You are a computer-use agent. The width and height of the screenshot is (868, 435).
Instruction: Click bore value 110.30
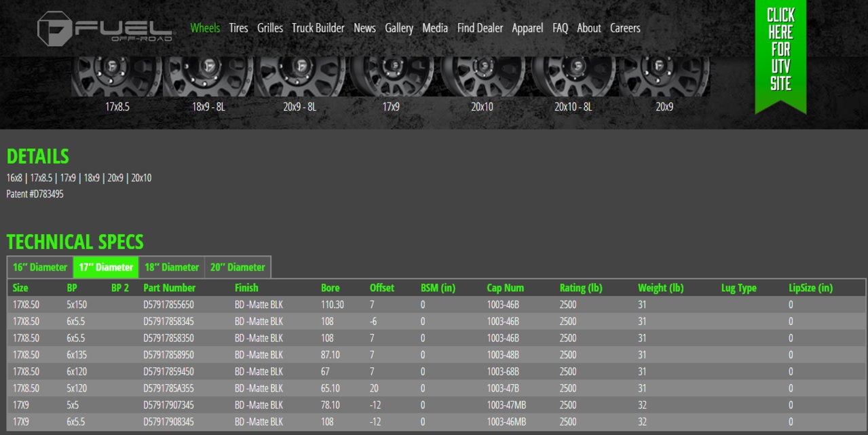[x=333, y=305]
